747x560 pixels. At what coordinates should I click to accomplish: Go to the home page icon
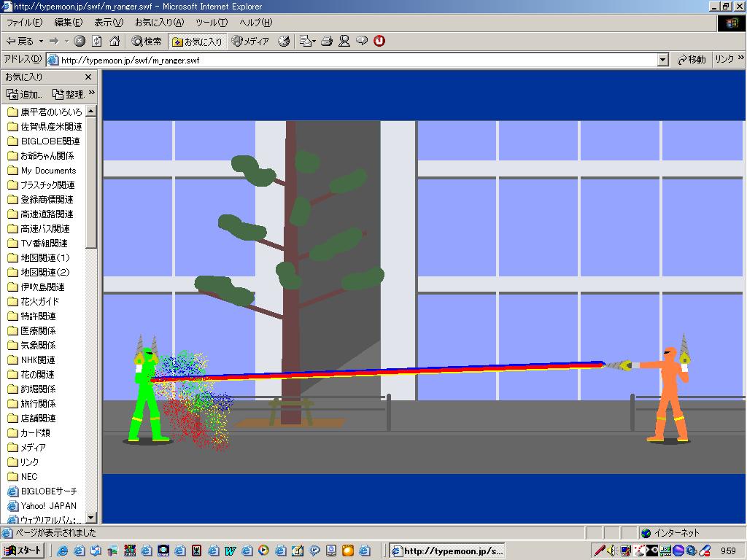click(115, 42)
